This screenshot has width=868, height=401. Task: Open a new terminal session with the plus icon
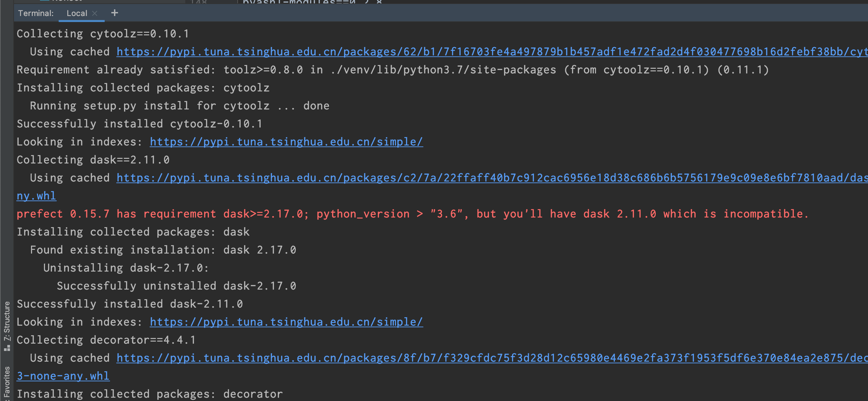115,13
